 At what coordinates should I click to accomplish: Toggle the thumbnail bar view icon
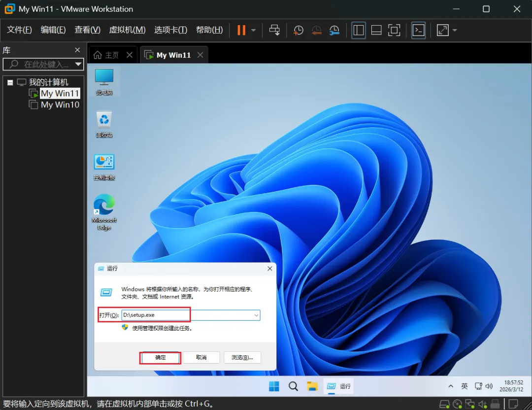tap(376, 30)
